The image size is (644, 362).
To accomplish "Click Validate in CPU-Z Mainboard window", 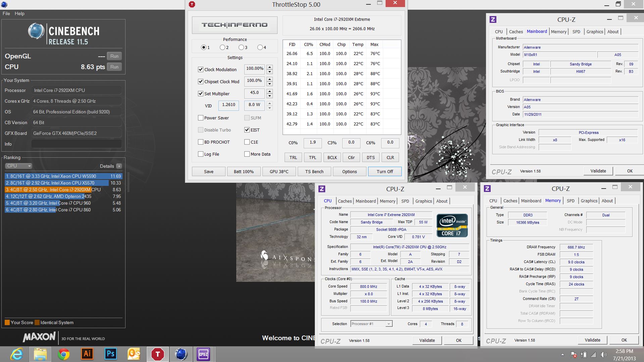I will coord(598,171).
